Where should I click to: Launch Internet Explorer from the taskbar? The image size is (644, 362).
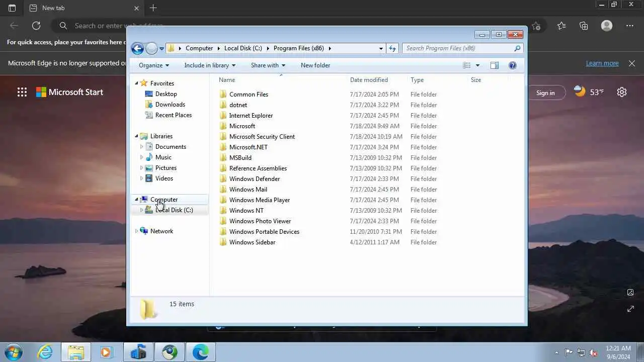45,352
